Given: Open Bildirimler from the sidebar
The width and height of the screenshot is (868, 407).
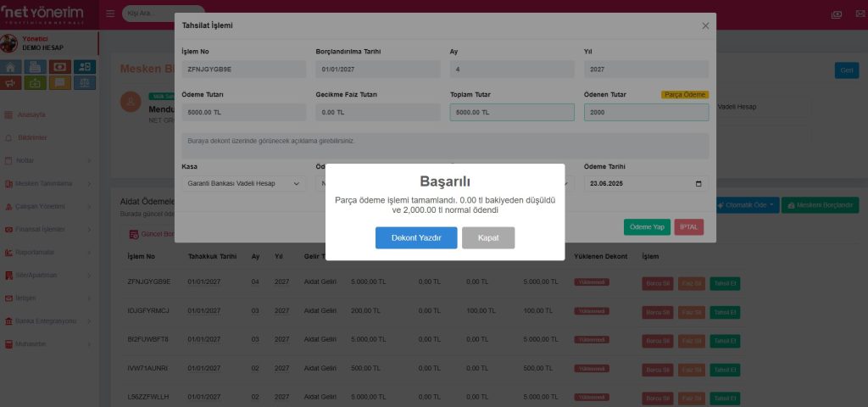Looking at the screenshot, I should (32, 137).
